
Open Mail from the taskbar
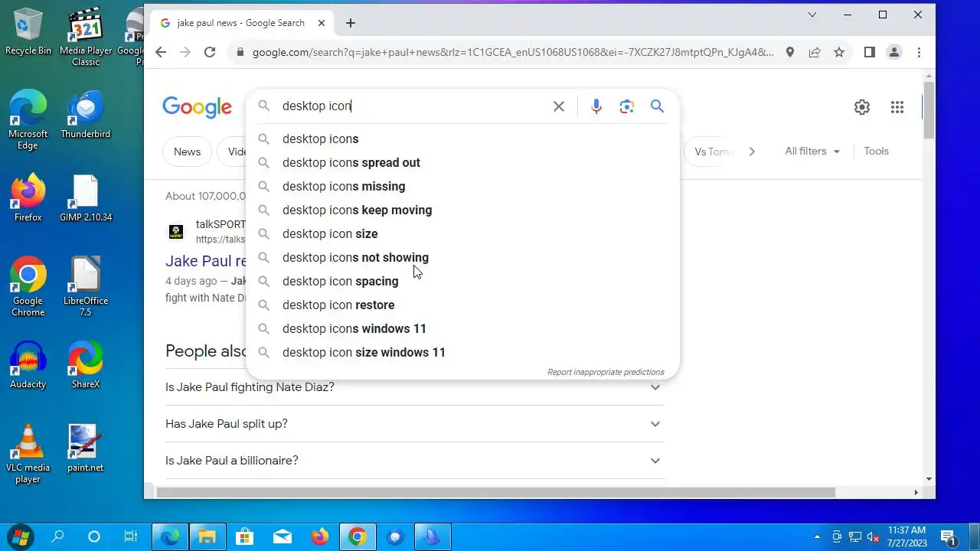click(283, 536)
